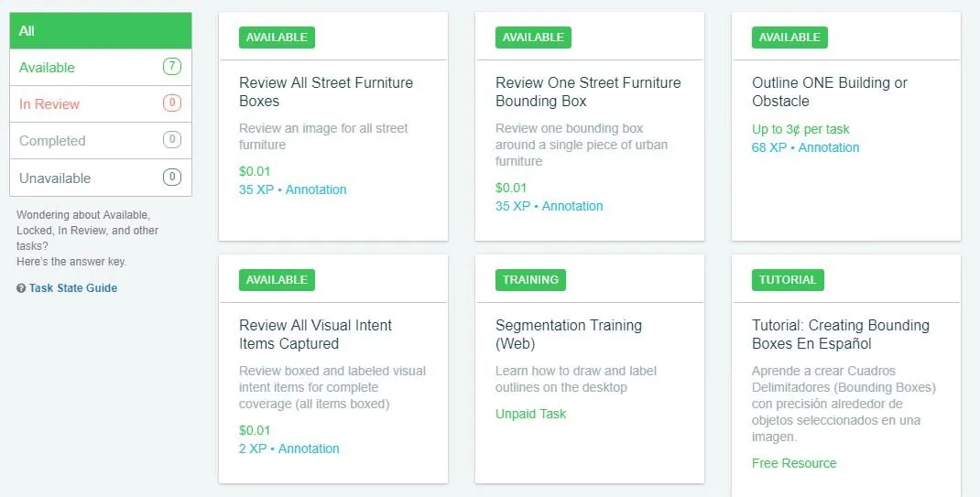
Task: Click $0.01 price on Review One Street Furniture
Action: (x=511, y=188)
